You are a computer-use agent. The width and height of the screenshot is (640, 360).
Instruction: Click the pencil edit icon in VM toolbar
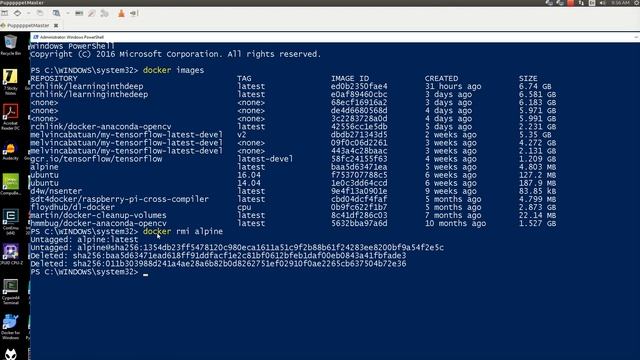coord(91,13)
